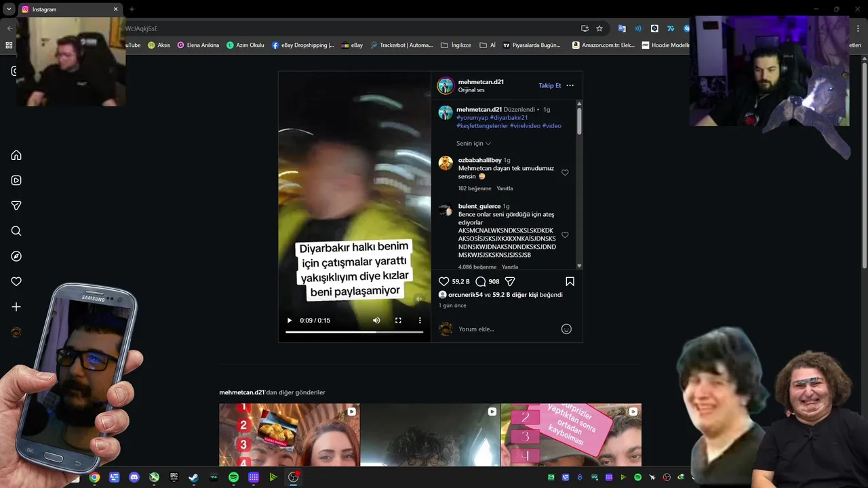
Task: Like the post with the heart icon
Action: click(x=444, y=281)
